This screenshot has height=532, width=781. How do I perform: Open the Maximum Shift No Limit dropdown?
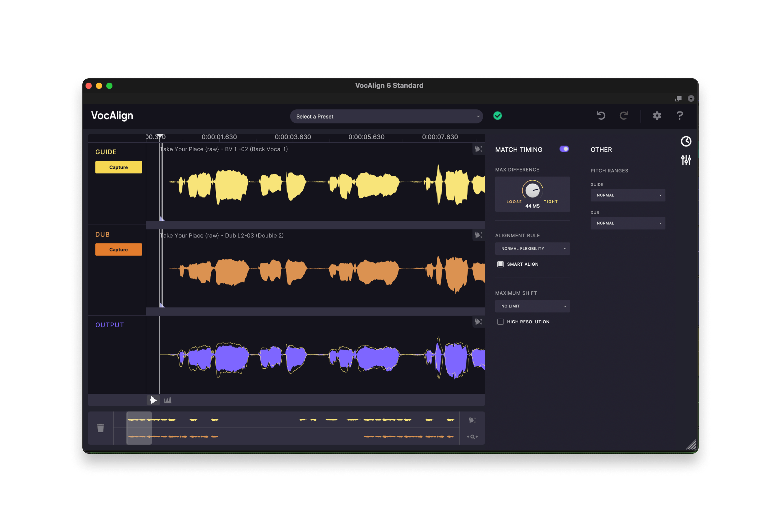click(x=532, y=306)
